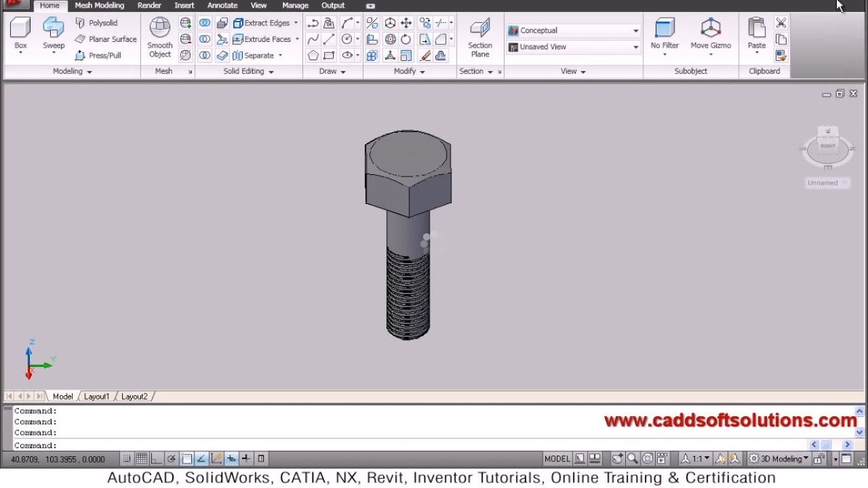Select the Rectangle draw tool
Viewport: 868px width, 488px height.
point(330,56)
